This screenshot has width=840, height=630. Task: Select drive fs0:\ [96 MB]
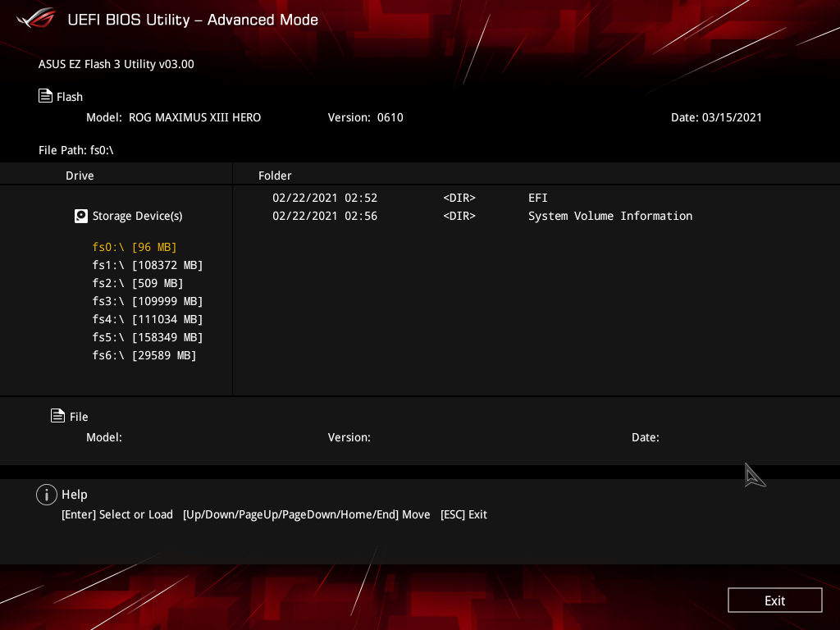[134, 247]
